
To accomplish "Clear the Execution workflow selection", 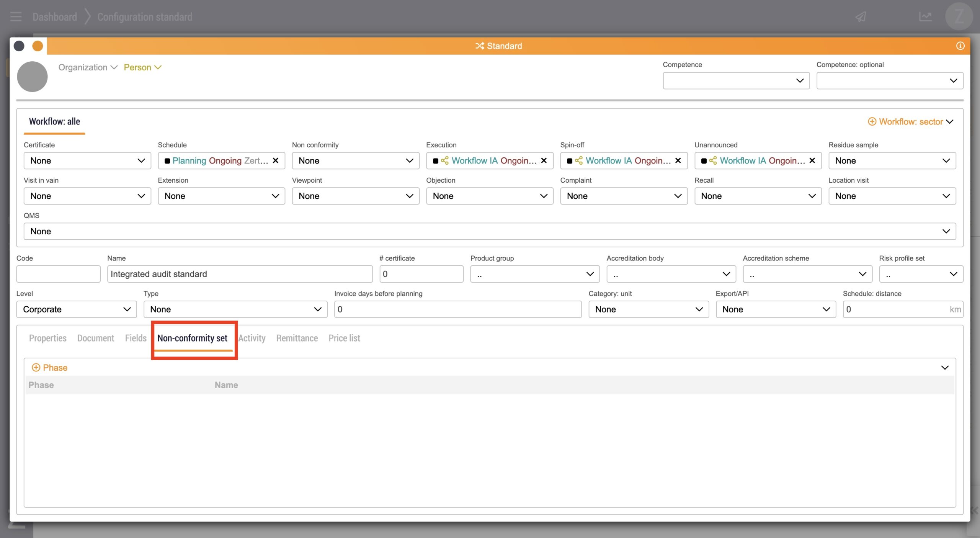I will click(544, 160).
